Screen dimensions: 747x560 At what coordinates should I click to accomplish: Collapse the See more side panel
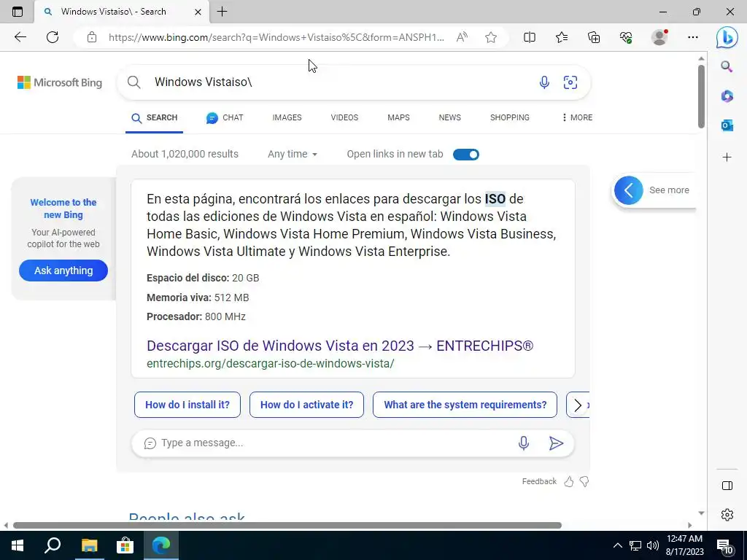coord(628,190)
